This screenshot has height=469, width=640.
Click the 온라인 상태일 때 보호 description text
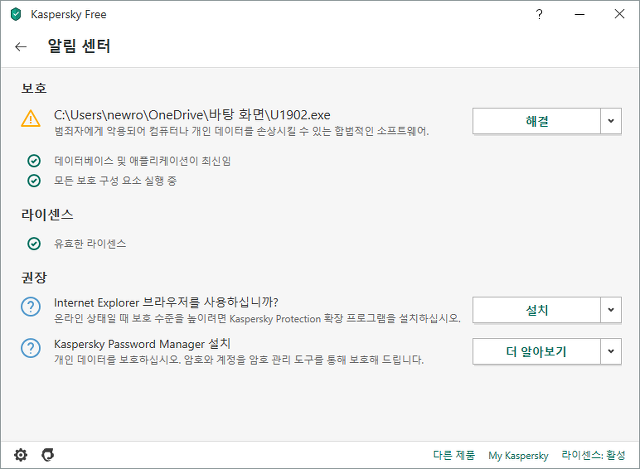[257, 318]
